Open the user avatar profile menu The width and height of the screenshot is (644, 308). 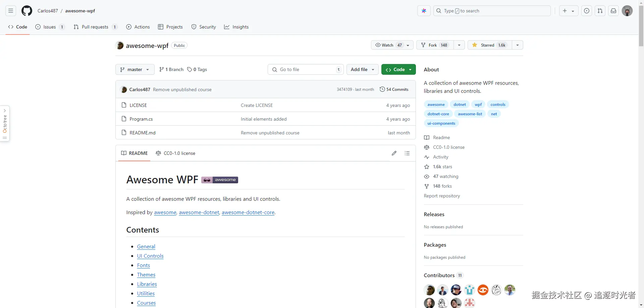tap(627, 11)
